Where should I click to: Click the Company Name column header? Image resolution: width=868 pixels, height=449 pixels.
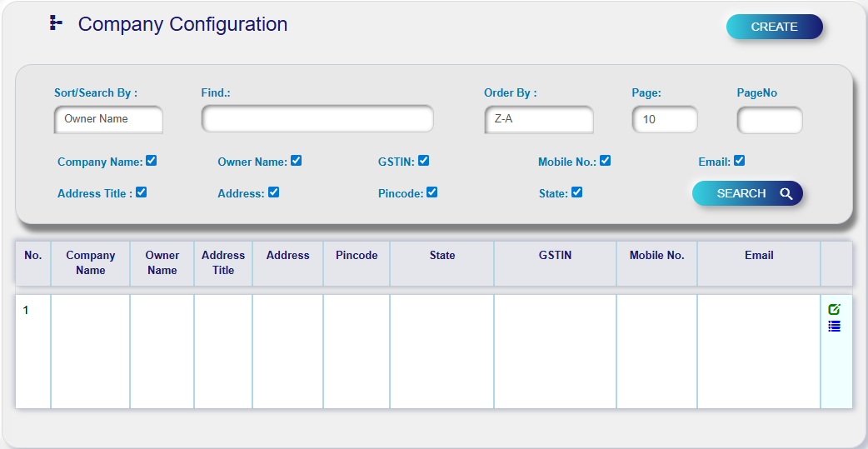[x=91, y=262]
